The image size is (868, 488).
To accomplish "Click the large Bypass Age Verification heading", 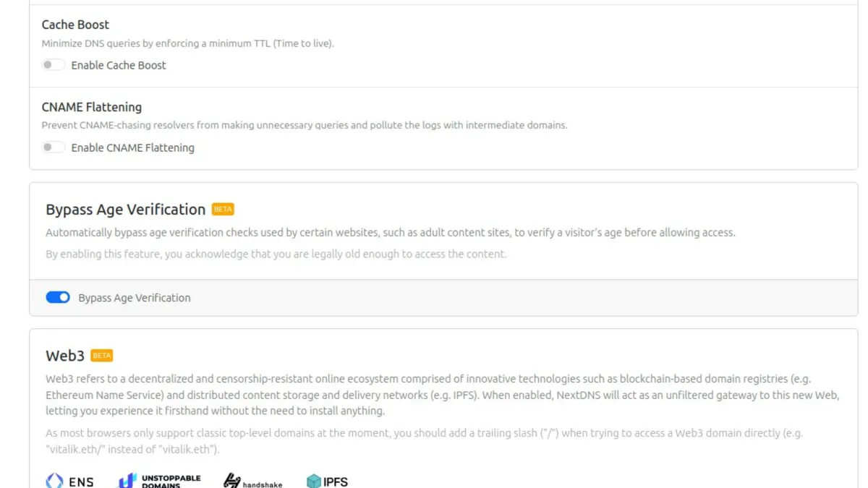I will [x=125, y=210].
